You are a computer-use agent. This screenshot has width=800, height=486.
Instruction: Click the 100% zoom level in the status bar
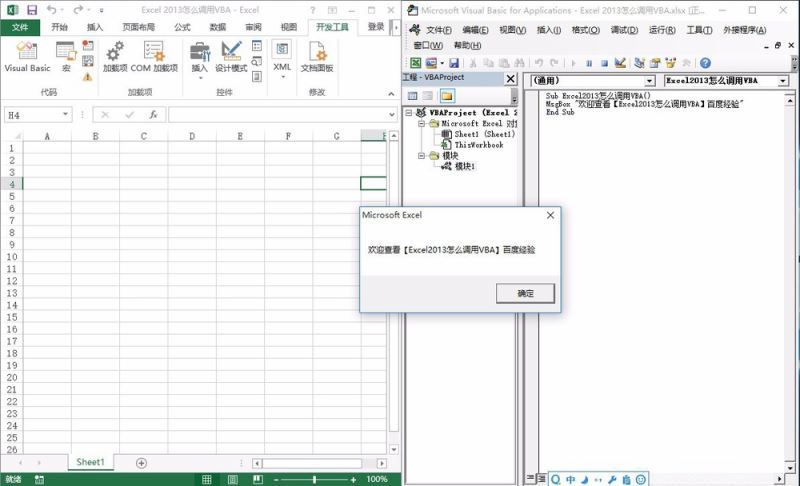[377, 479]
